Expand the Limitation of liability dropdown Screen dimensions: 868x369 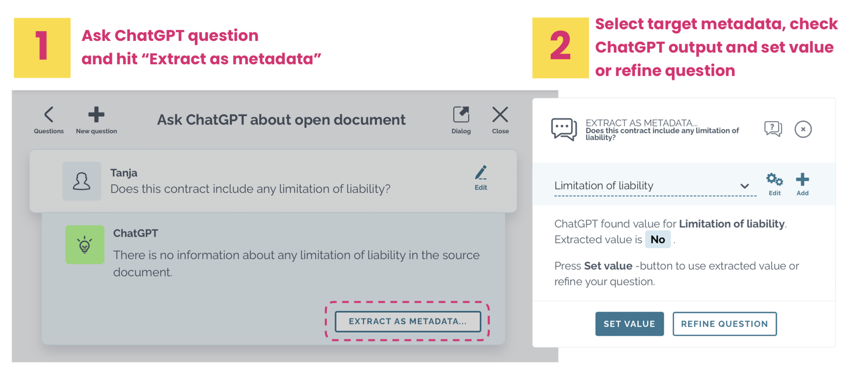pyautogui.click(x=655, y=186)
